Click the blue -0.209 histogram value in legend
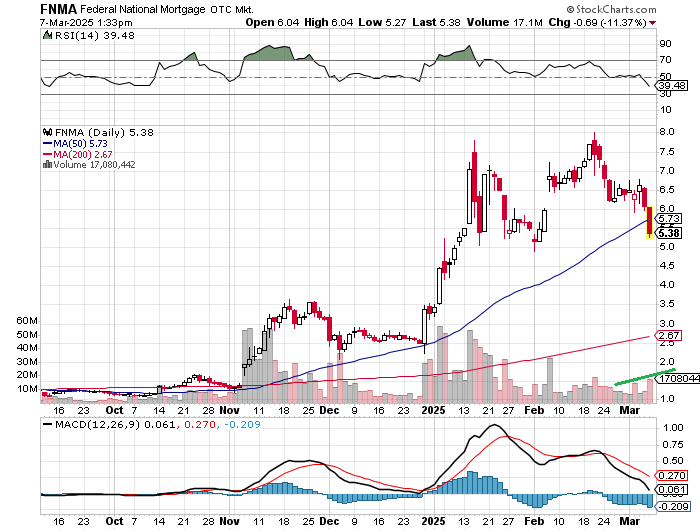This screenshot has height=530, width=700. click(x=242, y=424)
